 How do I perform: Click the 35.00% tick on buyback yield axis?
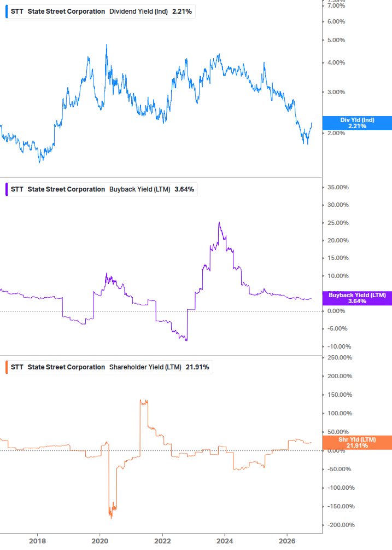click(338, 187)
